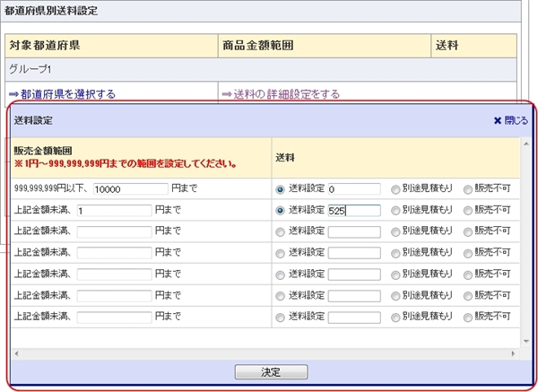This screenshot has height=392, width=538.
Task: Click the red 1円～999,999,999円 range notice
Action: pyautogui.click(x=126, y=164)
